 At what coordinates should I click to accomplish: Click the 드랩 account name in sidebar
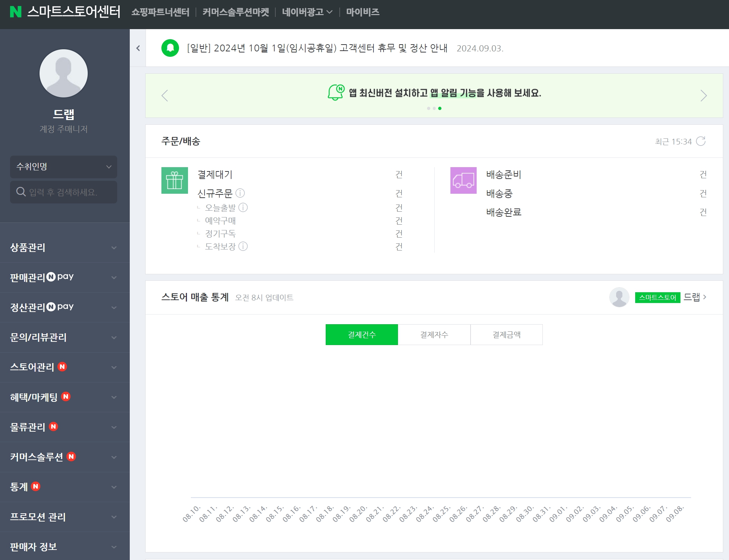tap(64, 114)
